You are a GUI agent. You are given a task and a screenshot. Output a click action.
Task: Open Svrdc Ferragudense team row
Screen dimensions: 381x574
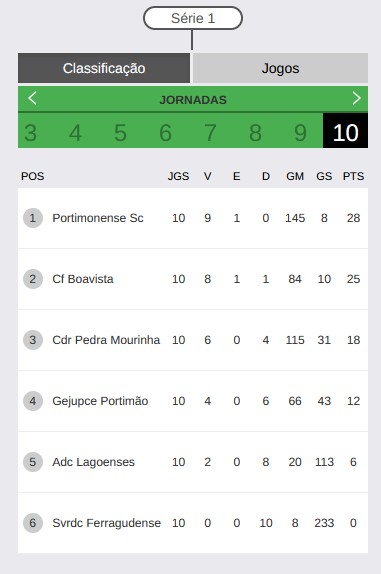193,523
